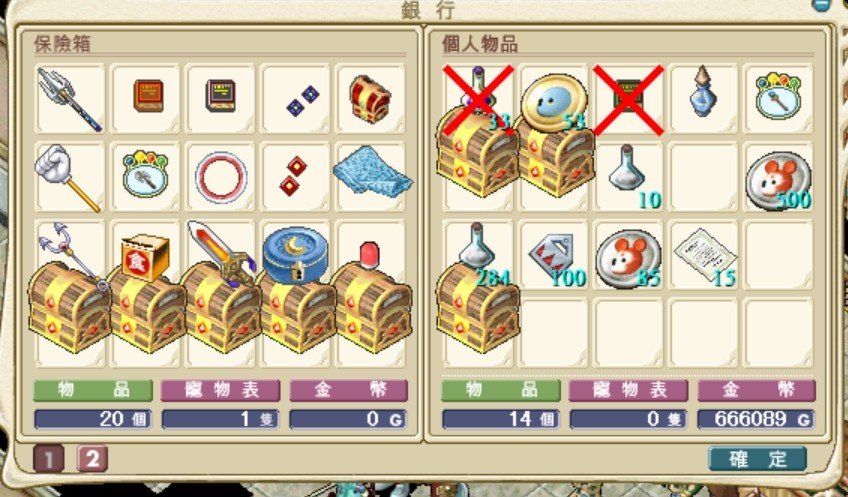848x497 pixels.
Task: Select the flame sword item
Action: (x=221, y=251)
